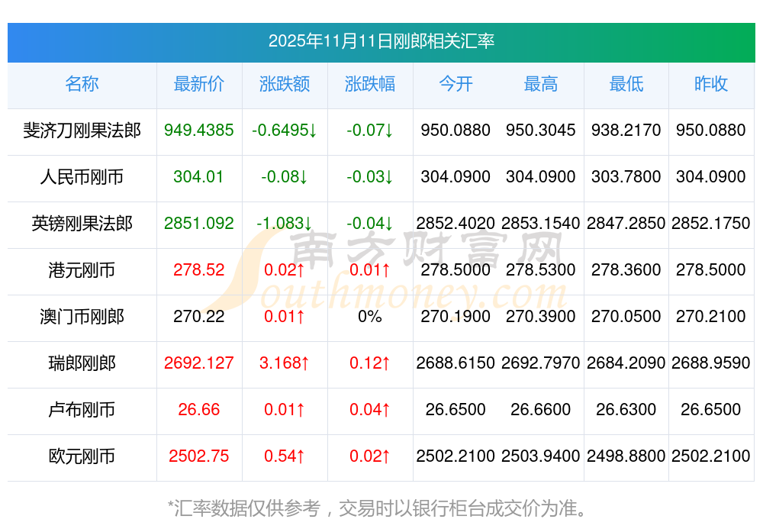Click the latest price 2502.75
The height and width of the screenshot is (532, 763).
199,456
